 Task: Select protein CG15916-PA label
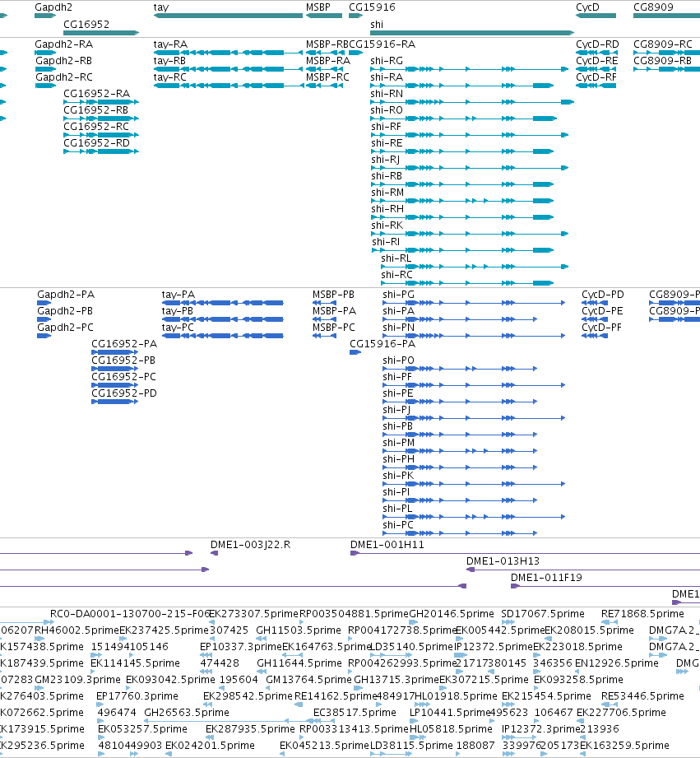[382, 344]
